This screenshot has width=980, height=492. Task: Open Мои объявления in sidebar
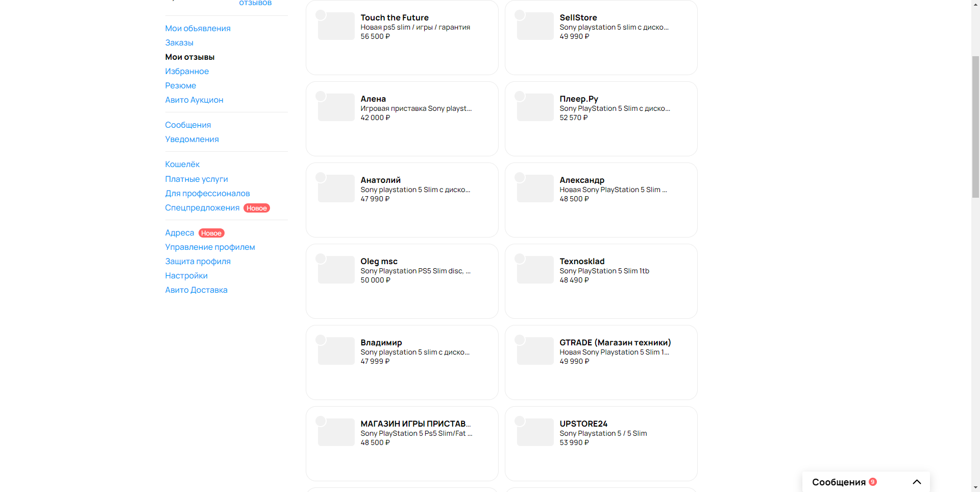[198, 28]
